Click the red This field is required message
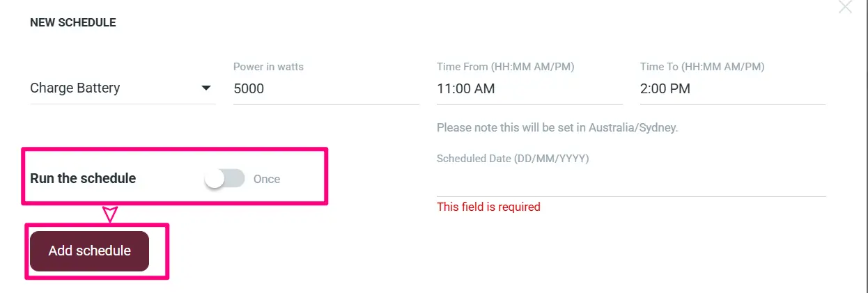 pyautogui.click(x=488, y=207)
